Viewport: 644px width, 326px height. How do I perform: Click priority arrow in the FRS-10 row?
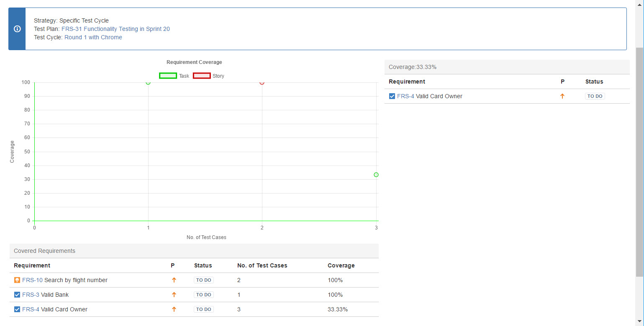coord(174,280)
